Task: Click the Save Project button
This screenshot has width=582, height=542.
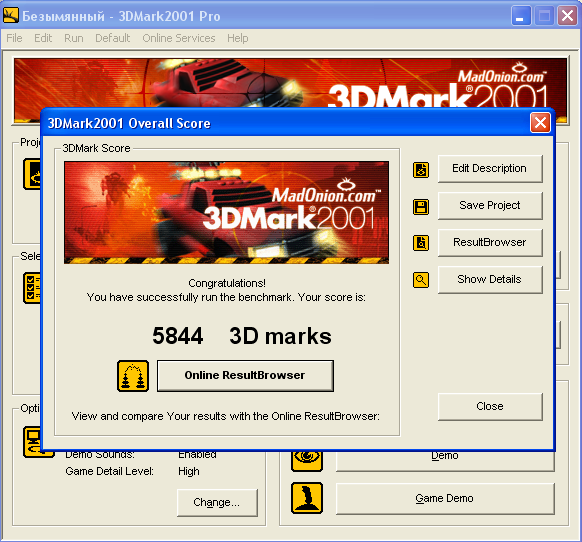Action: [x=490, y=205]
